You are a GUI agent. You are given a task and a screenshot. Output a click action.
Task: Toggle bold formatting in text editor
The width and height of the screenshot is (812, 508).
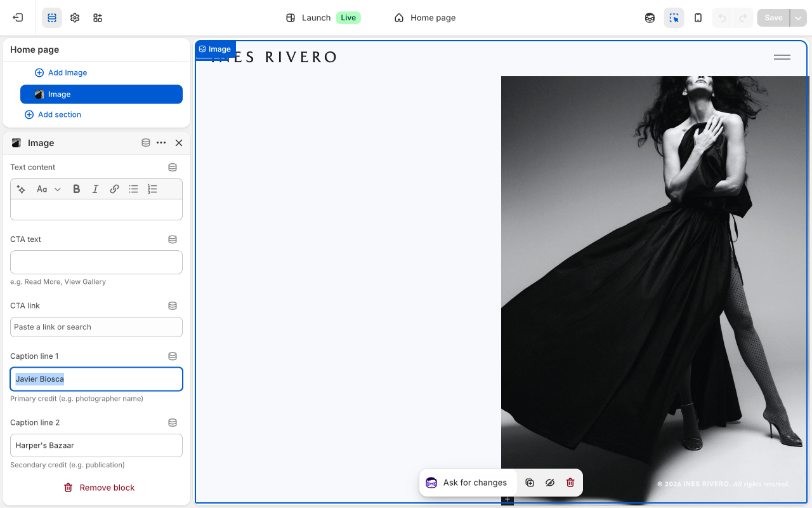coord(76,189)
